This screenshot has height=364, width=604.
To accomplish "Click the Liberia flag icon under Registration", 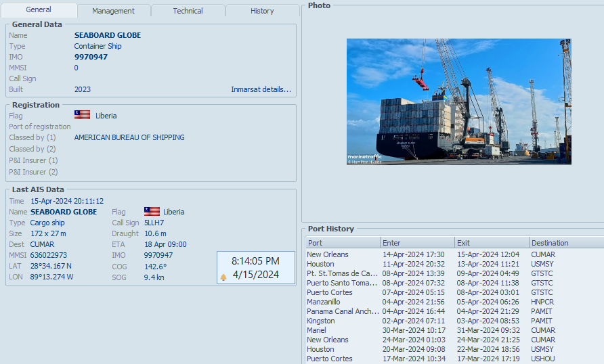I will [82, 115].
